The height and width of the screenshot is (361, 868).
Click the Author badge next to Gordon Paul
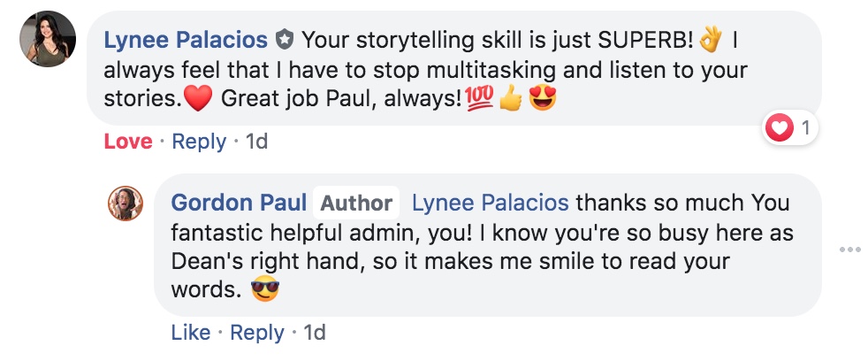tap(356, 204)
